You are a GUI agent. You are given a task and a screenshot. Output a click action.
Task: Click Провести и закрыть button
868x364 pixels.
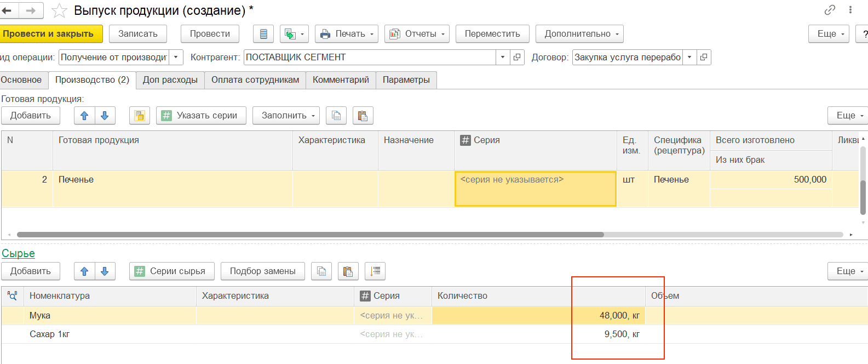(x=50, y=34)
